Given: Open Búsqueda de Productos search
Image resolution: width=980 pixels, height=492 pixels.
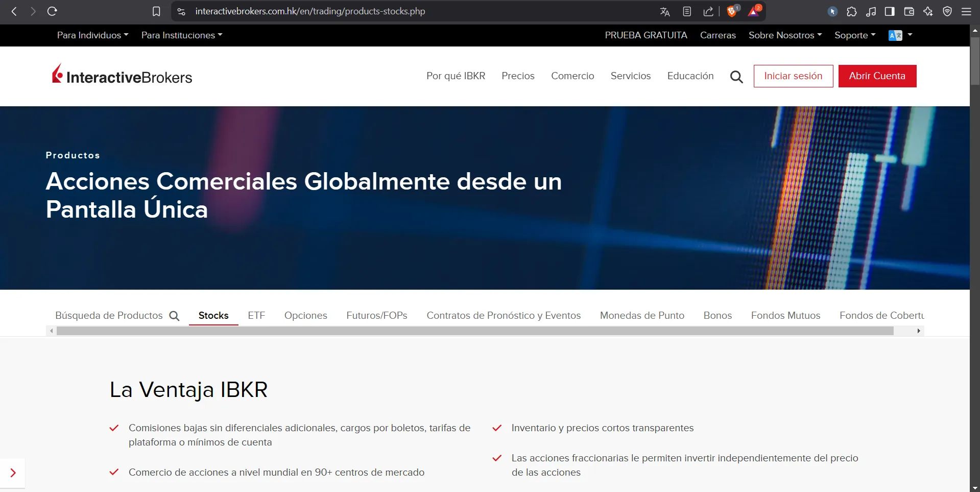Looking at the screenshot, I should point(117,316).
